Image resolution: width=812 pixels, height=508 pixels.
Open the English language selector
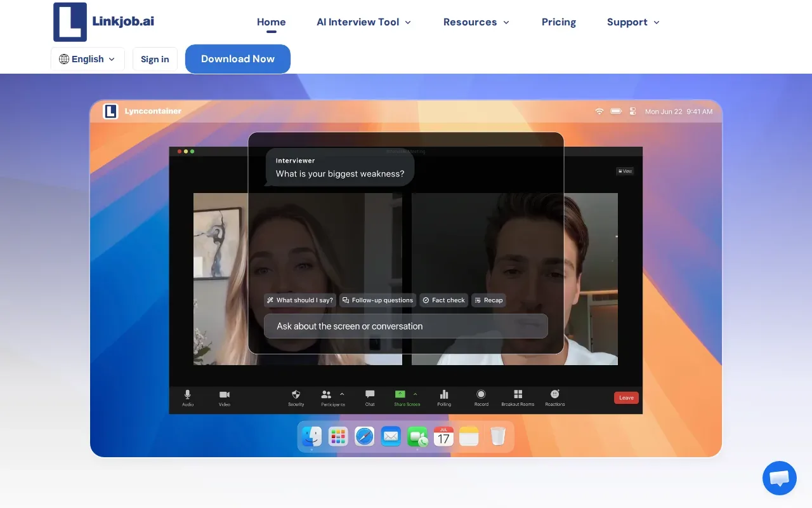pyautogui.click(x=88, y=59)
